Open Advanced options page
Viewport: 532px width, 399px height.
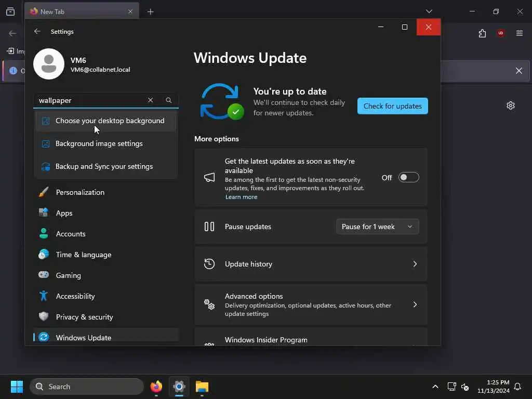click(x=311, y=304)
